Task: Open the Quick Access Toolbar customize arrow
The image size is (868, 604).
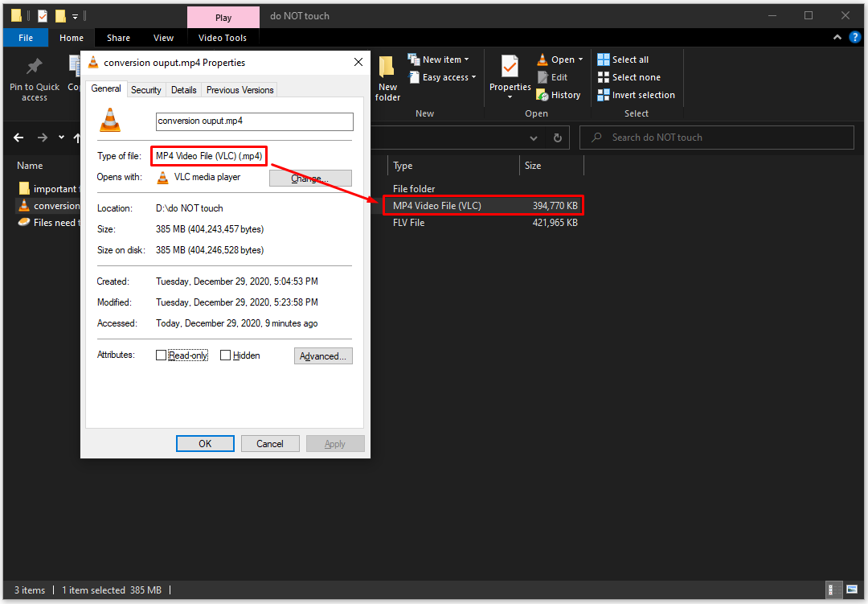Action: [76, 17]
